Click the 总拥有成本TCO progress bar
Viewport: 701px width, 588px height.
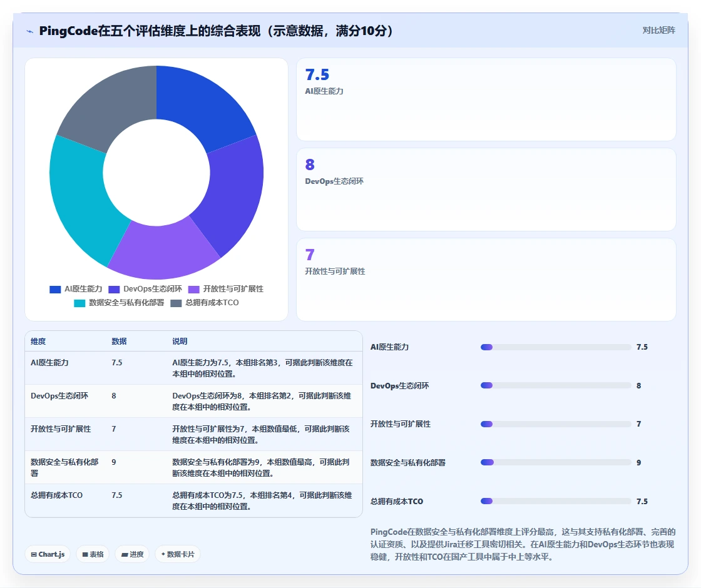click(x=556, y=501)
